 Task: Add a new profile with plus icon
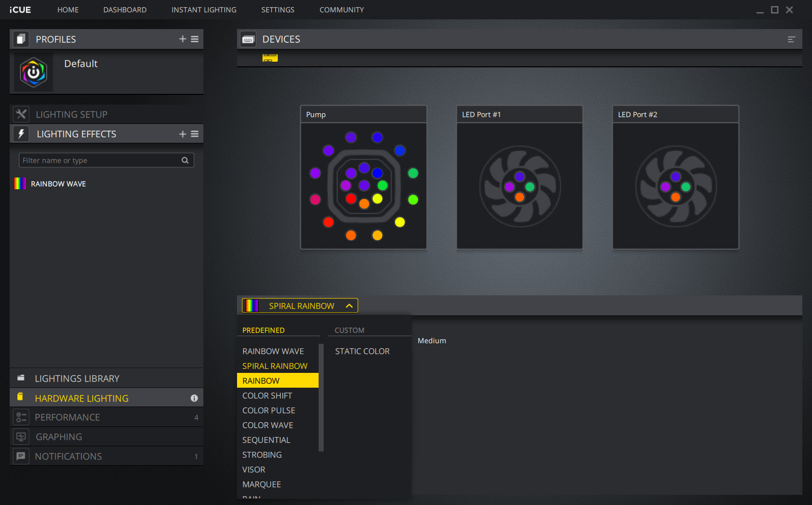[x=182, y=39]
